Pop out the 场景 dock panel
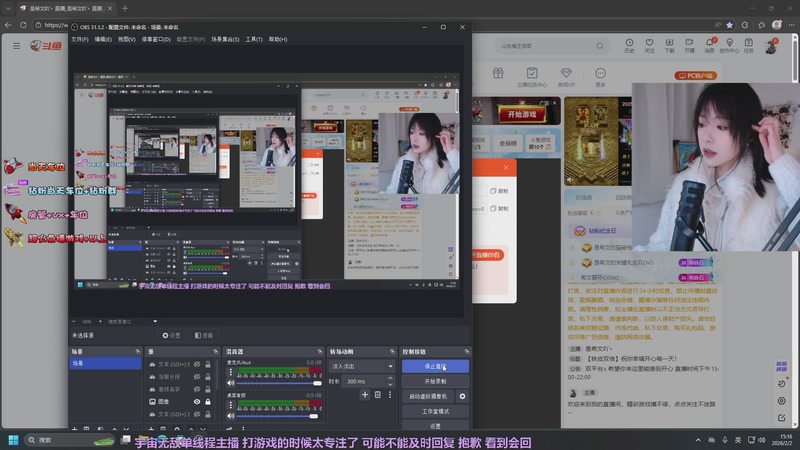Viewport: 800px width, 450px height. 138,352
